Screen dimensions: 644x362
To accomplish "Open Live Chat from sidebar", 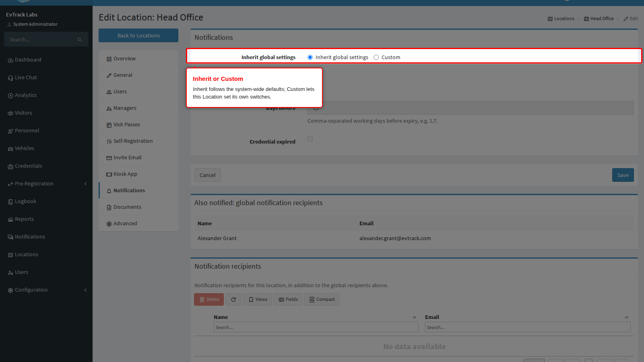I will (x=23, y=78).
